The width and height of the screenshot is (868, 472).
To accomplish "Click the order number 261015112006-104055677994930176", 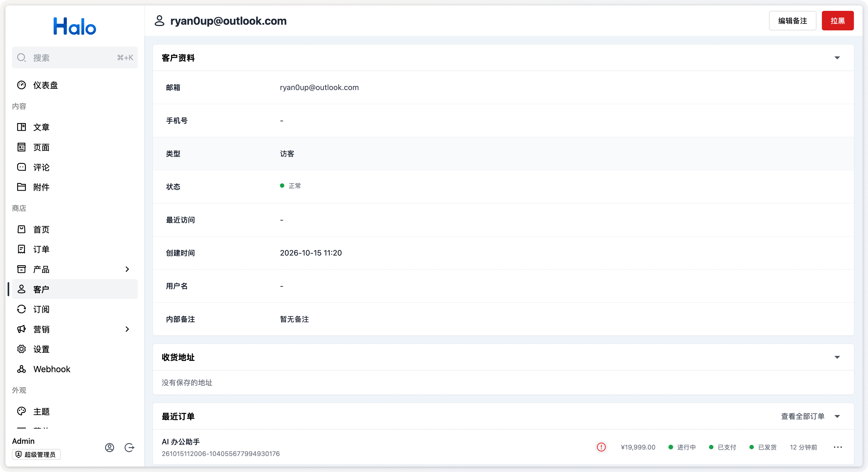I will [x=221, y=454].
